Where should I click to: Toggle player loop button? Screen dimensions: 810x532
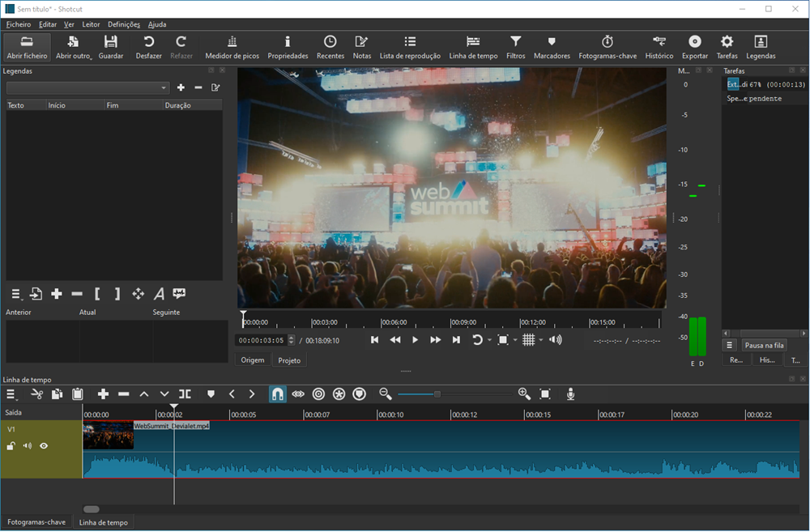(477, 339)
